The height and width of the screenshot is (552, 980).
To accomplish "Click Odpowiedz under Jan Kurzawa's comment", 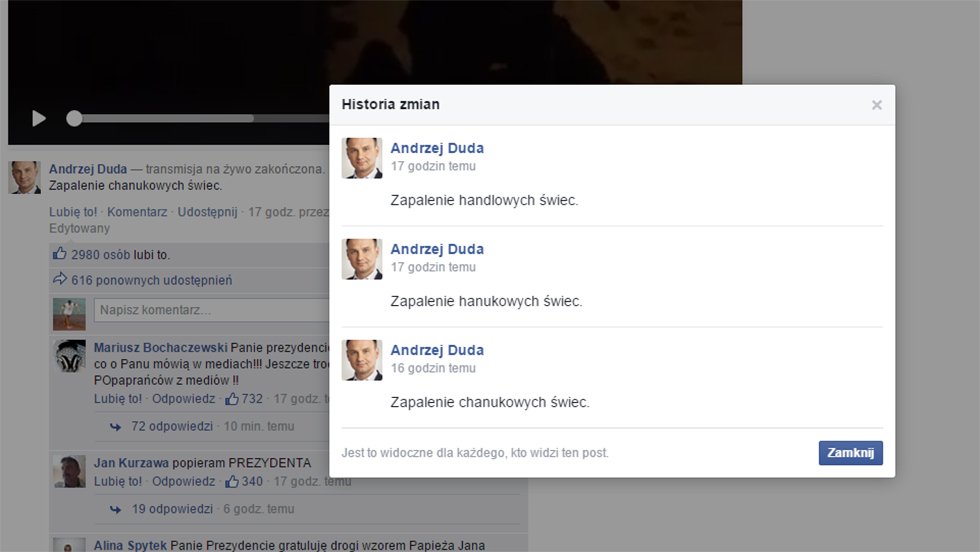I will 183,482.
